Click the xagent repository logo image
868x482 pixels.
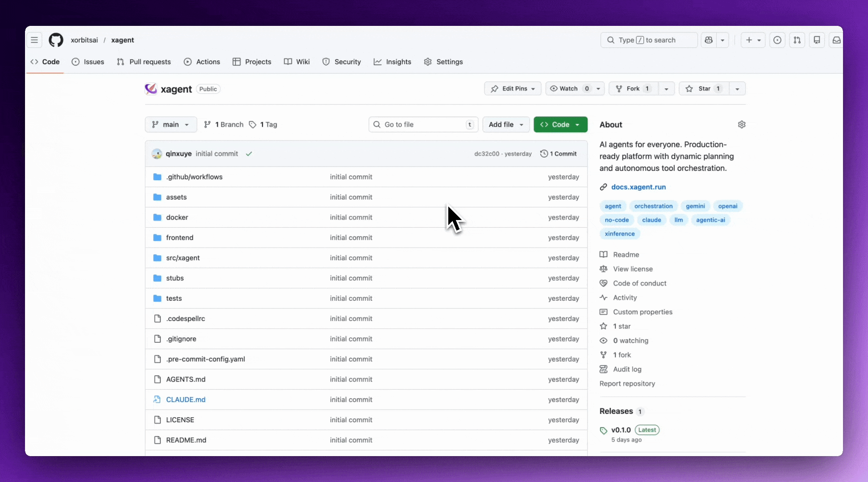click(x=151, y=89)
